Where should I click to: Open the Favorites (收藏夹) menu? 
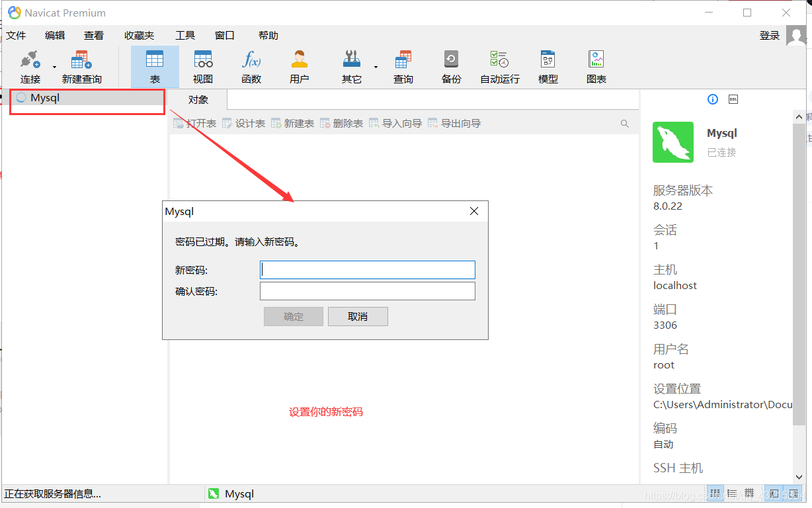point(139,36)
